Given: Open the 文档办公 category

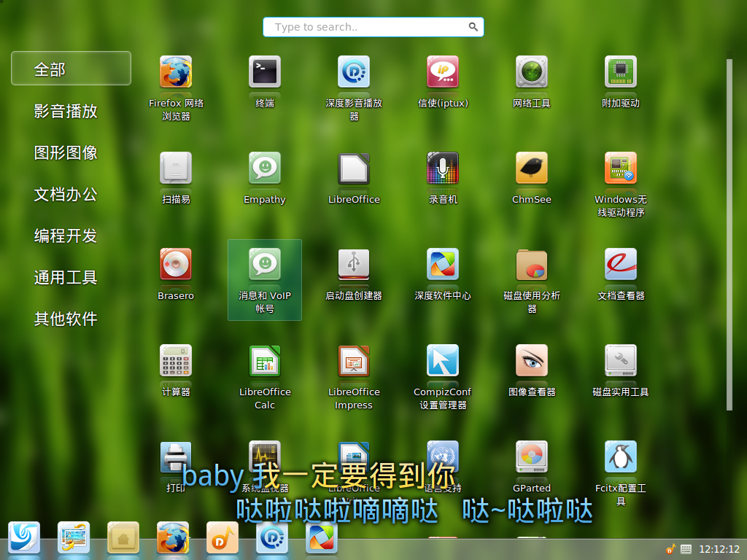Looking at the screenshot, I should pyautogui.click(x=66, y=194).
